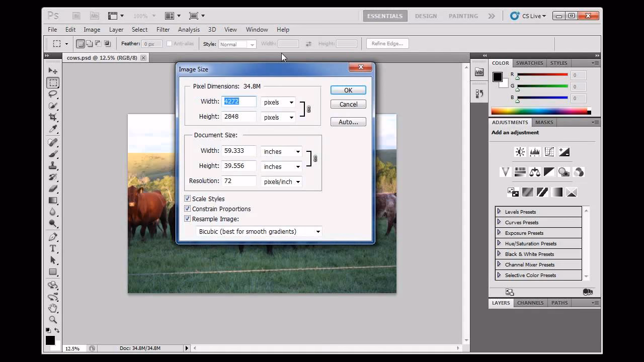
Task: Switch to the Channels tab
Action: tap(531, 303)
